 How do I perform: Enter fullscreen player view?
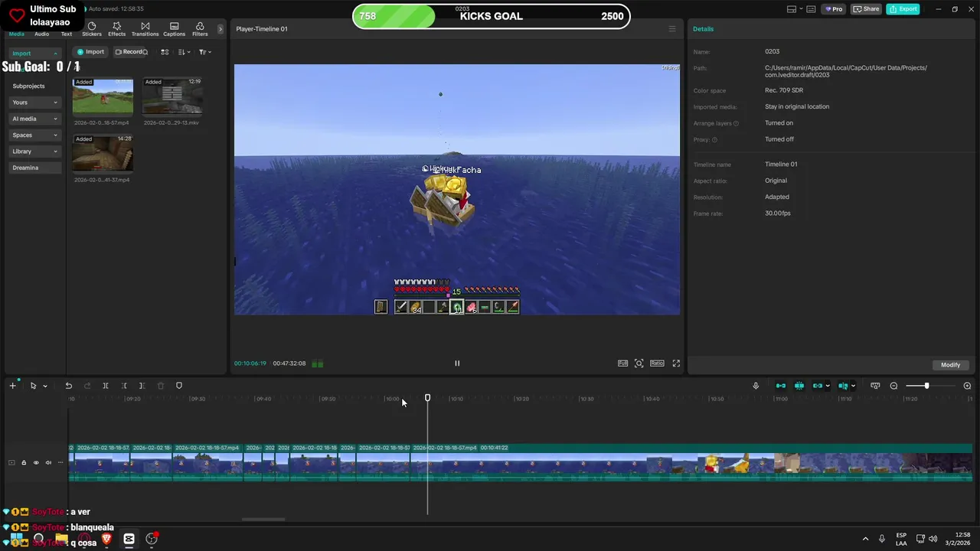pos(676,364)
